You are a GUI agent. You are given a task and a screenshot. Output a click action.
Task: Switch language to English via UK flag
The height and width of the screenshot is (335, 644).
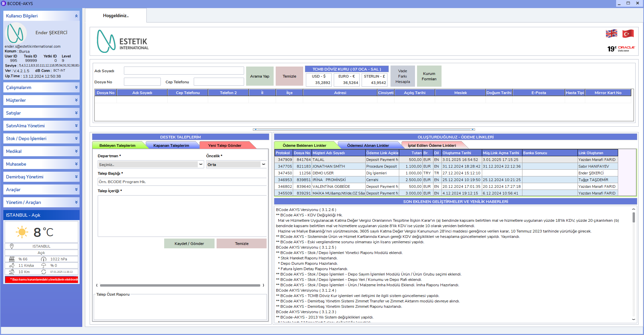coord(611,34)
